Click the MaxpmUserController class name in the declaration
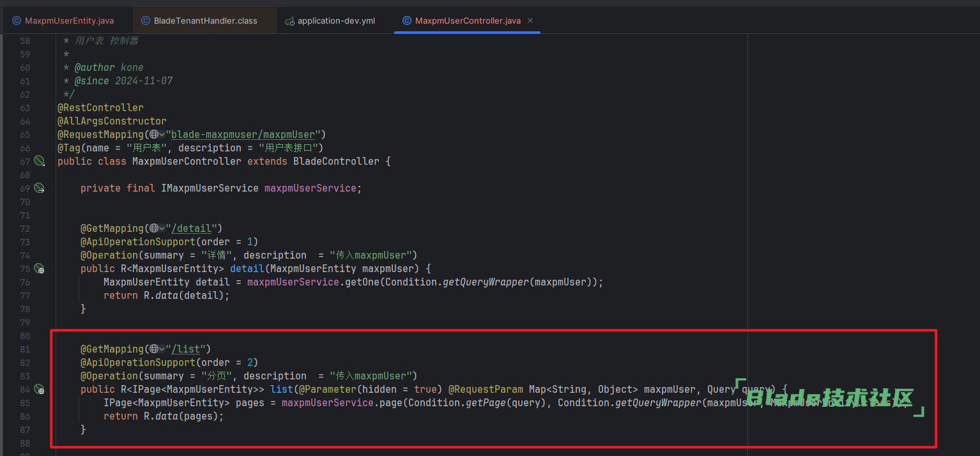The width and height of the screenshot is (980, 456). [187, 161]
